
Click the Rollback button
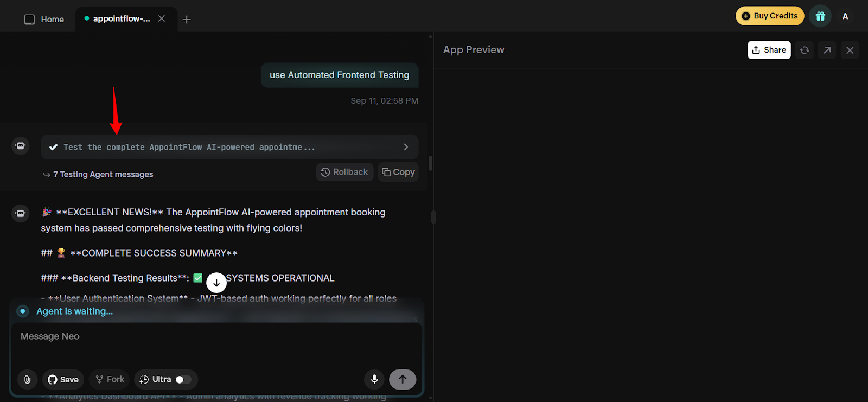tap(345, 172)
